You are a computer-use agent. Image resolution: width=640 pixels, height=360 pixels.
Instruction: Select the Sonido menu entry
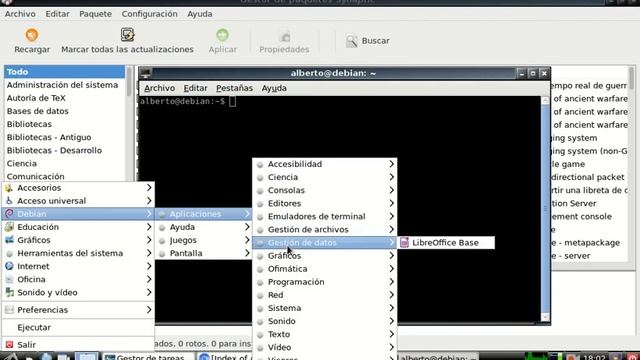point(324,321)
